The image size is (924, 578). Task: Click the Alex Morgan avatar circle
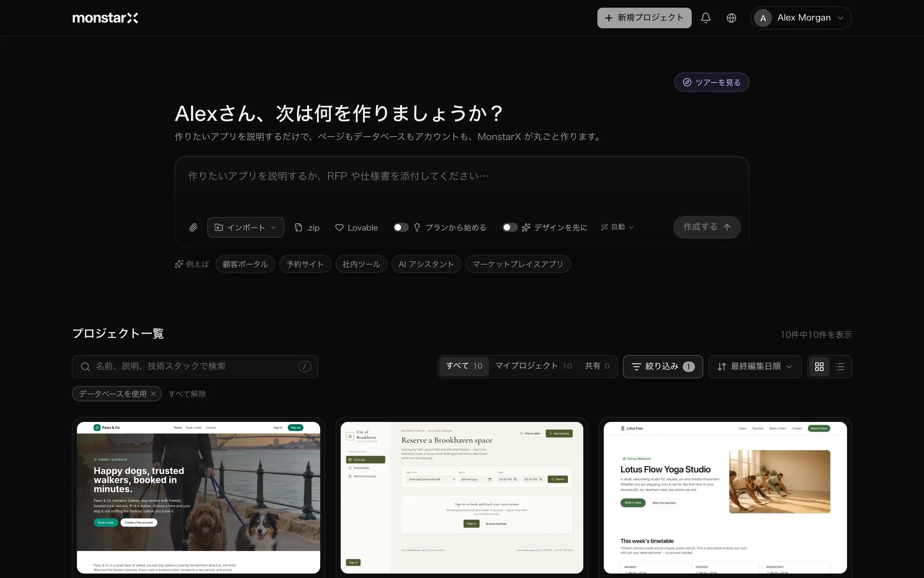pos(763,18)
